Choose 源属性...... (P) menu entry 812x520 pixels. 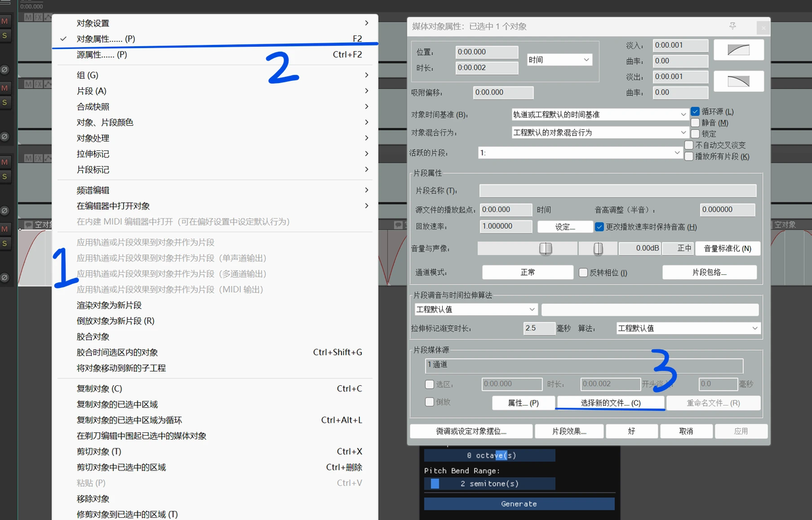click(x=215, y=54)
